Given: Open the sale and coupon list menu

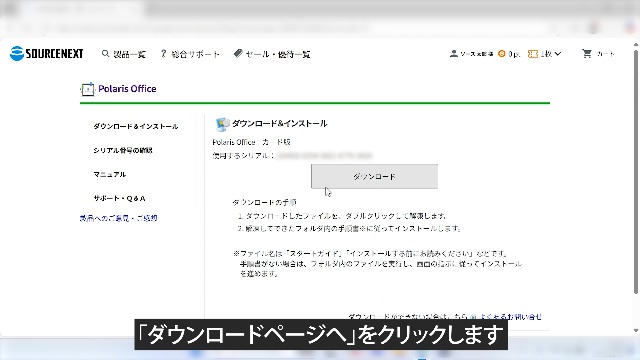Looking at the screenshot, I should [272, 54].
